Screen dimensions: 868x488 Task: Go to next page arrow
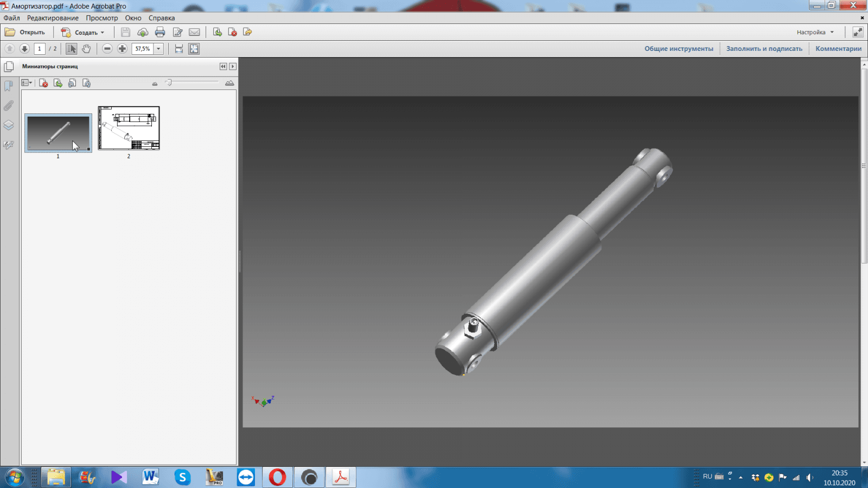(x=24, y=48)
